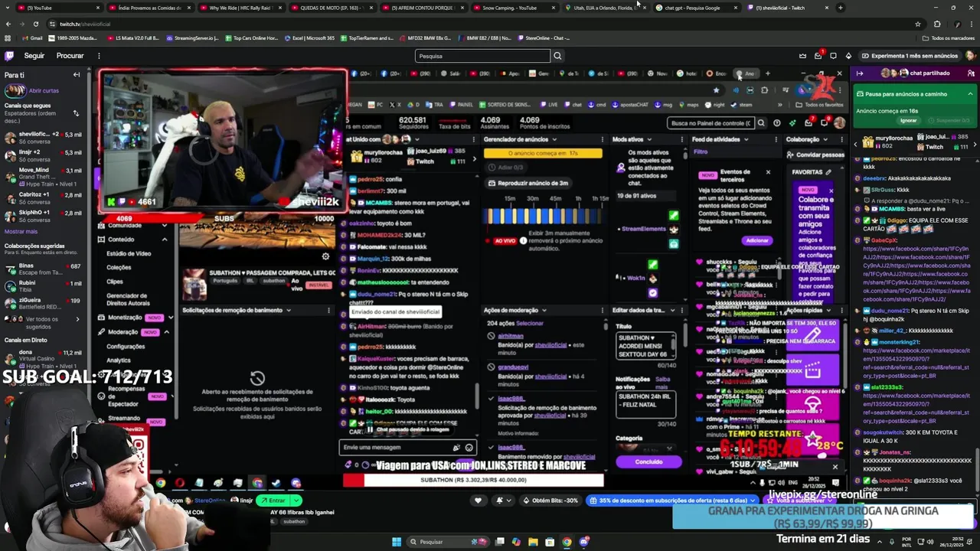The image size is (980, 551).
Task: Click the purple Concluído button
Action: coord(648,461)
